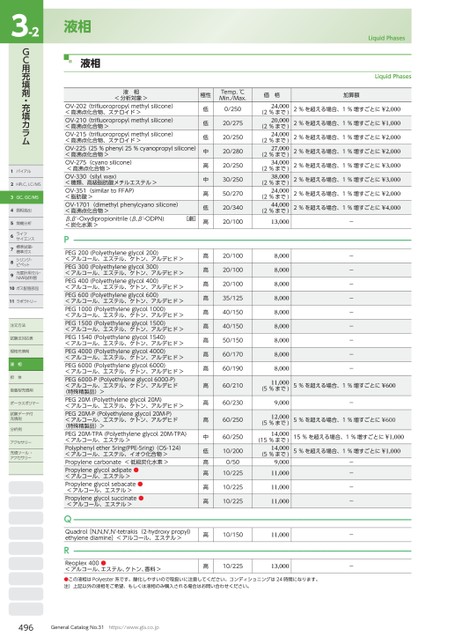Open side tab 6 ライフサイエンス
Viewport: 455px width, 644px height.
pos(26,236)
